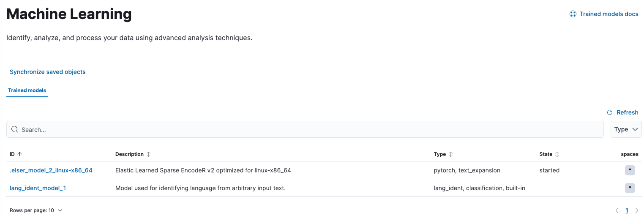Click the search magnifier icon
644x221 pixels.
[x=15, y=130]
